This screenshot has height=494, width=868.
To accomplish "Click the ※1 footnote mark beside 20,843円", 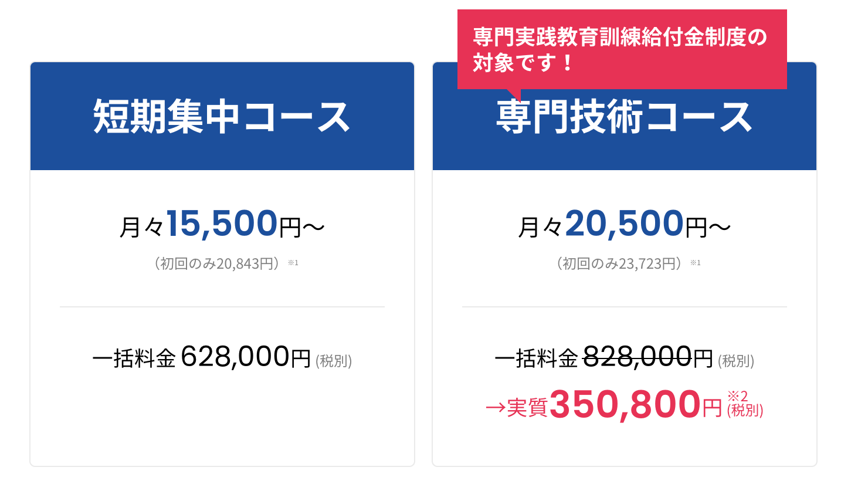I will click(x=293, y=263).
